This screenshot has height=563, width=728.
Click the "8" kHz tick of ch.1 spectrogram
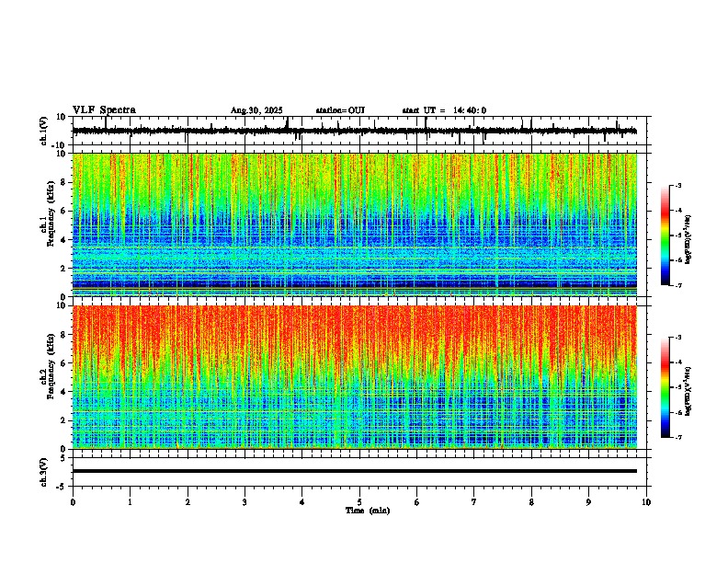64,182
